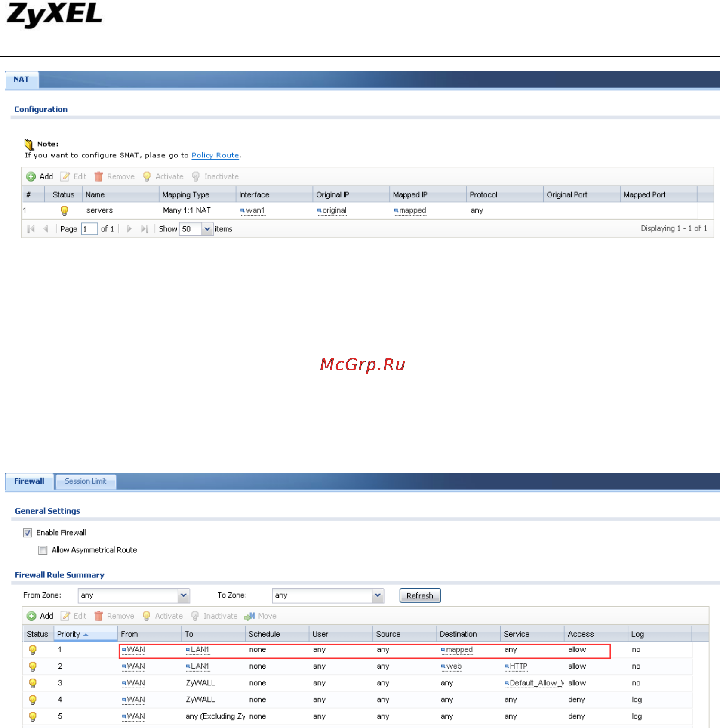Click Inactivate in Firewall rule toolbar
Screen dimensions: 720x728
[x=214, y=616]
